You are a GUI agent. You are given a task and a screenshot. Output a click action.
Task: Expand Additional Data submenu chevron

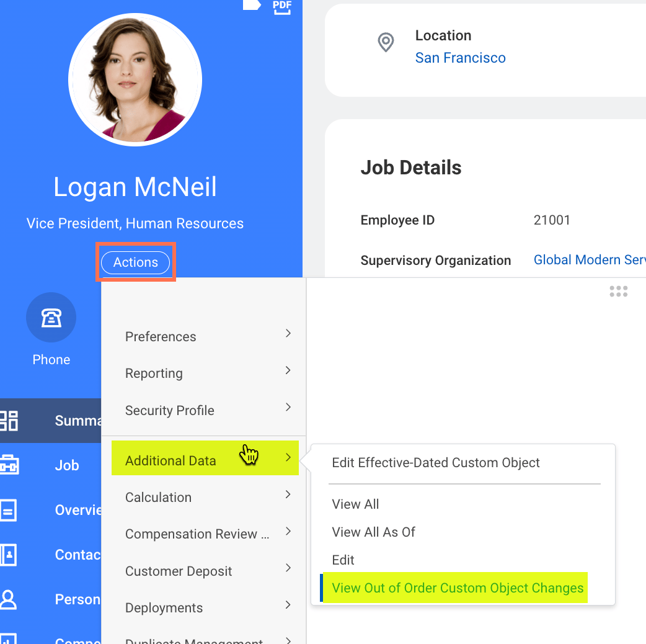(x=288, y=457)
